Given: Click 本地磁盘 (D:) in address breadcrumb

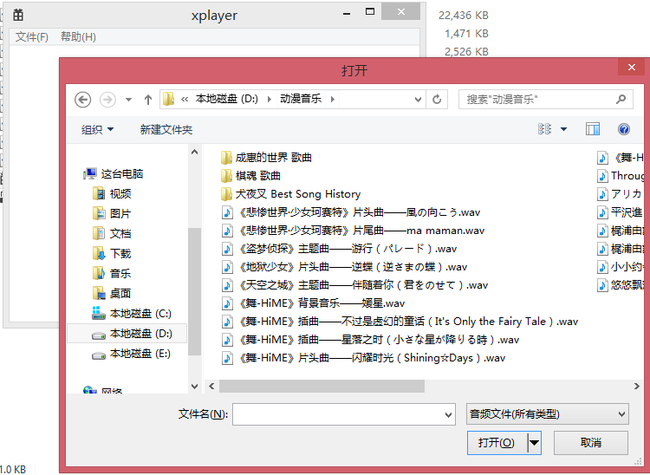Looking at the screenshot, I should coord(227,99).
